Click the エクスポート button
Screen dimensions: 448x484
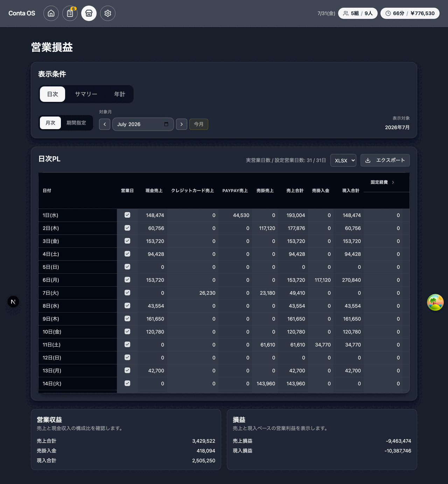pos(385,160)
